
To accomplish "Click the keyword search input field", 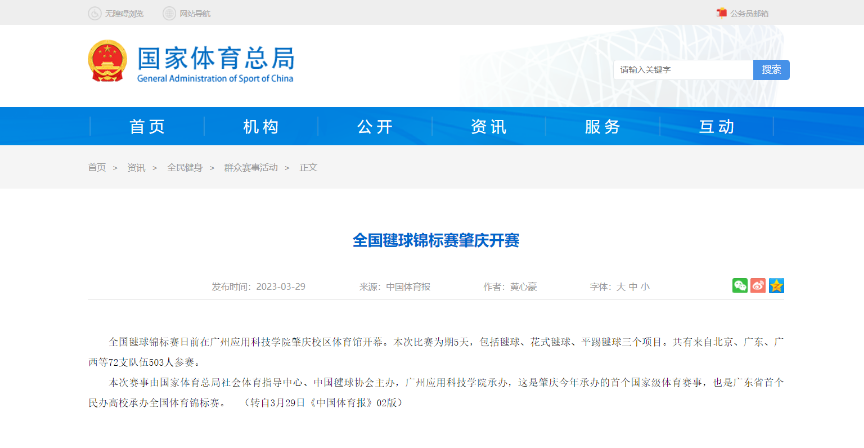I will [x=682, y=70].
